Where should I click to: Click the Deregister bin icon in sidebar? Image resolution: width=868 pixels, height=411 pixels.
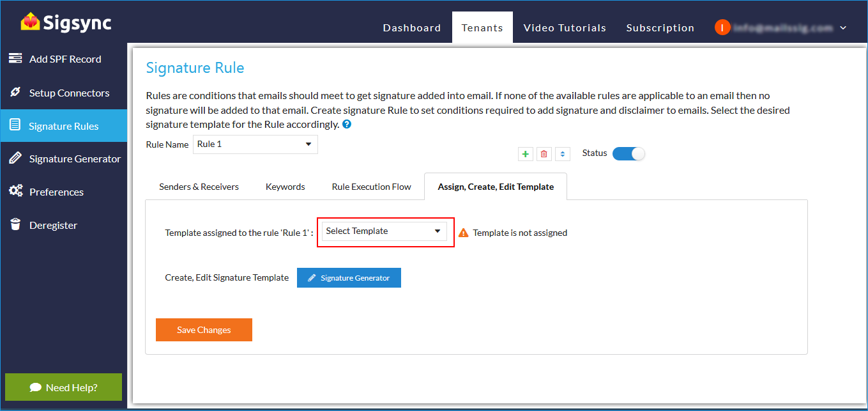15,225
